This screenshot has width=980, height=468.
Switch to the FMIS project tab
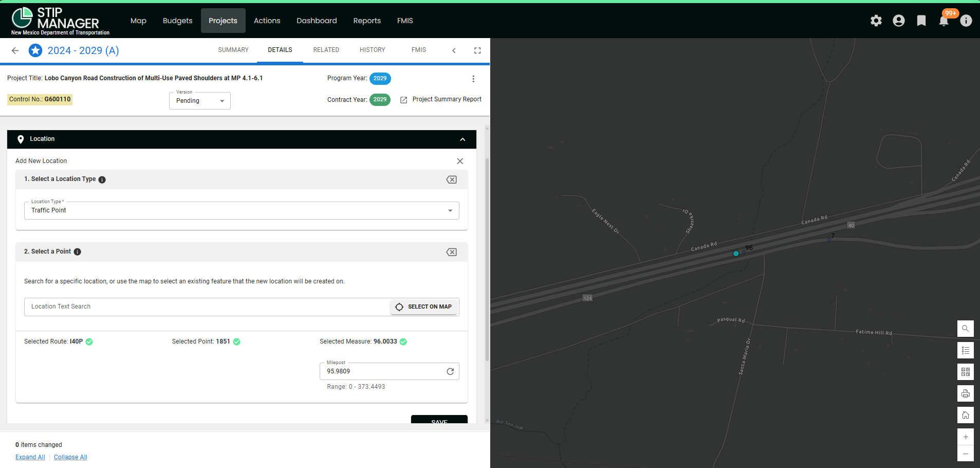point(419,50)
